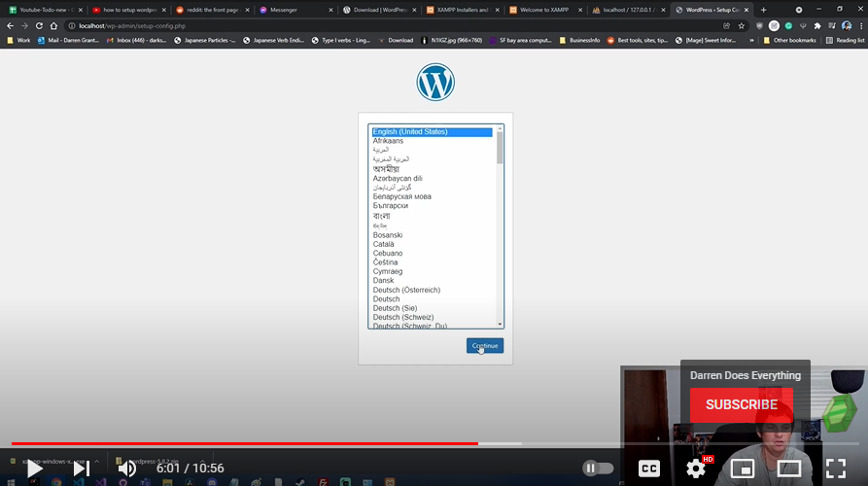Image resolution: width=868 pixels, height=486 pixels.
Task: Open N1IGZ.jpg bookmark
Action: pos(451,41)
